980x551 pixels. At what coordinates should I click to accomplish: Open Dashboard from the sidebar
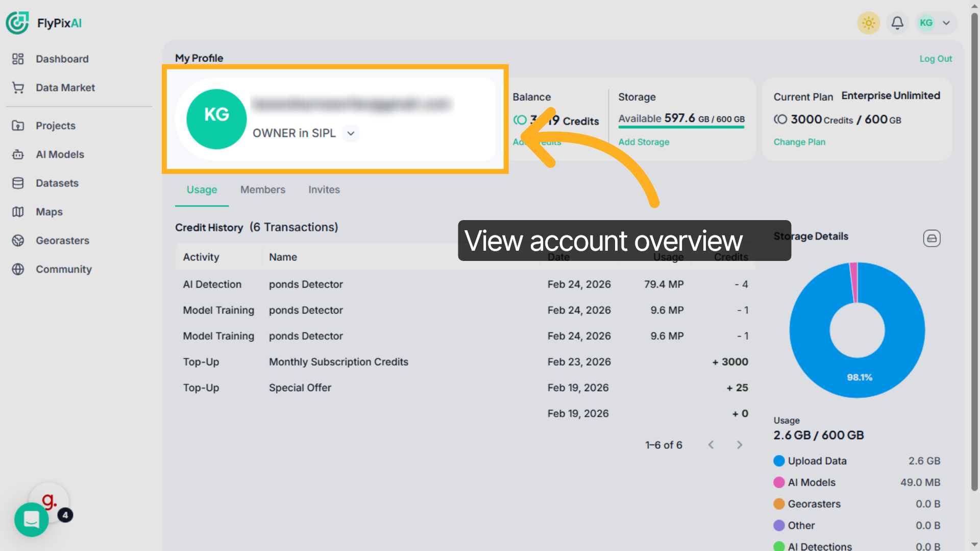[x=62, y=59]
